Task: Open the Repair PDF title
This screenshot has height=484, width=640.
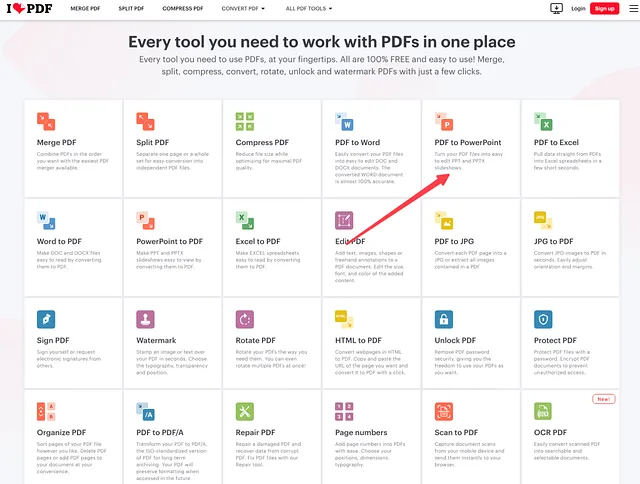Action: [x=255, y=433]
